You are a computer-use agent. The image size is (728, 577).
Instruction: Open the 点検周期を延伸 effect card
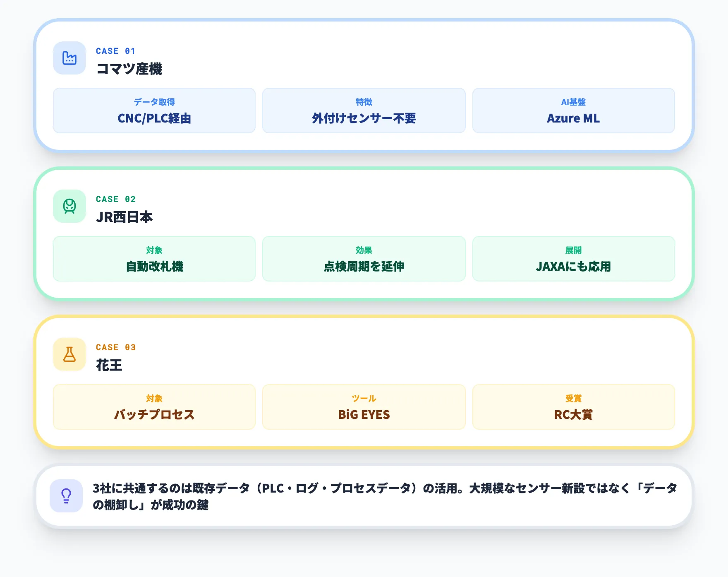click(364, 259)
